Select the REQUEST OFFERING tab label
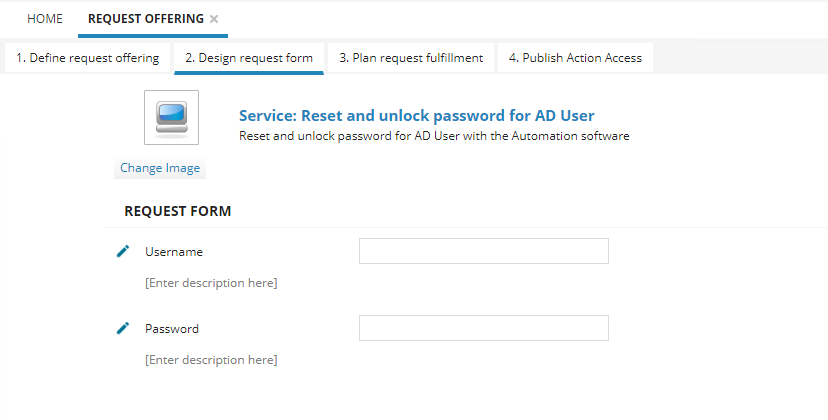This screenshot has height=420, width=828. (146, 19)
